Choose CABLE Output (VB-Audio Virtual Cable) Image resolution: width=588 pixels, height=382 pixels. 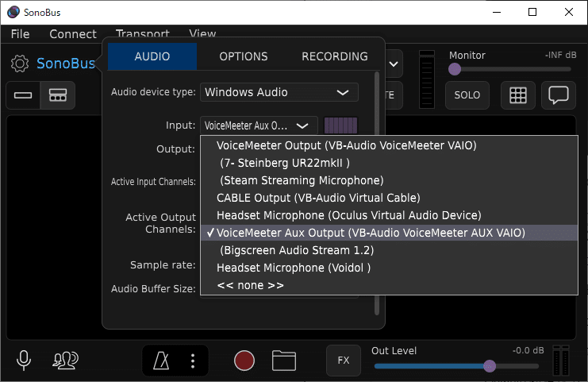point(390,198)
